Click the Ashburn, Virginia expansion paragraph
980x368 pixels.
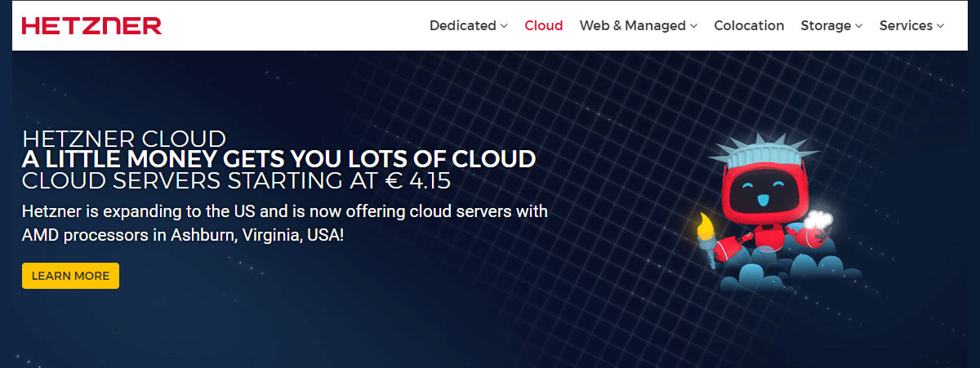pos(285,223)
